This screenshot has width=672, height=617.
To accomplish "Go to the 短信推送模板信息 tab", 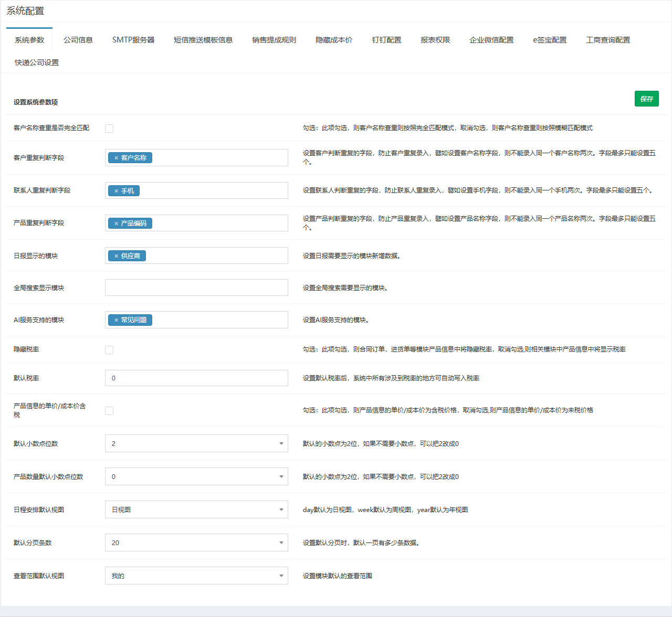I will 203,40.
